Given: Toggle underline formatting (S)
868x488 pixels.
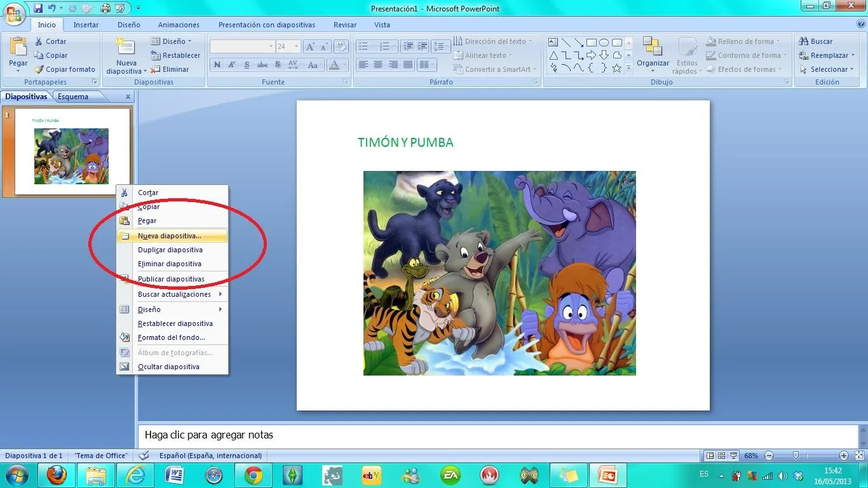Looking at the screenshot, I should click(x=247, y=65).
